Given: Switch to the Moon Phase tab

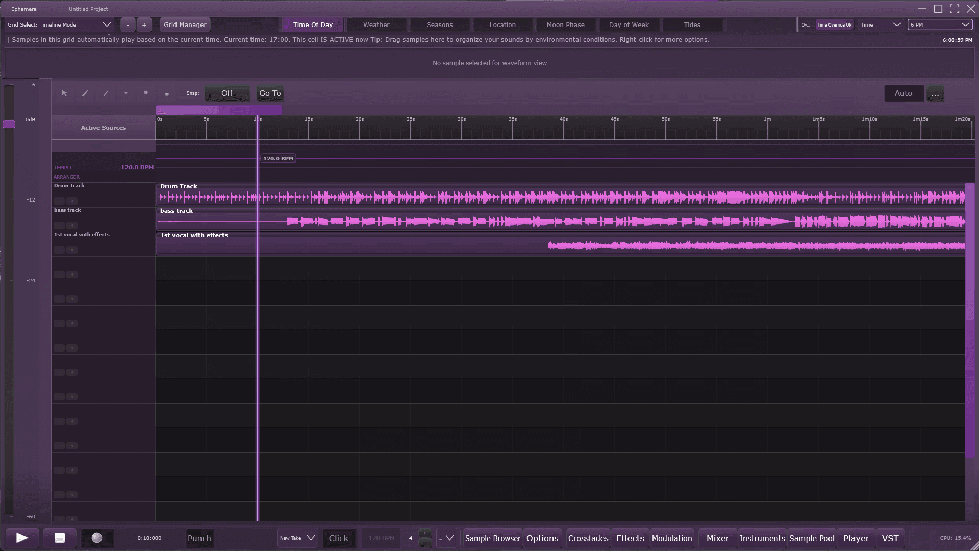Looking at the screenshot, I should tap(565, 24).
